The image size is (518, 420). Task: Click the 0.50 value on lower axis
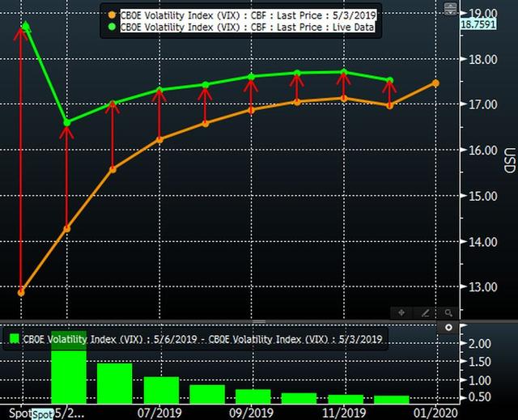480,397
